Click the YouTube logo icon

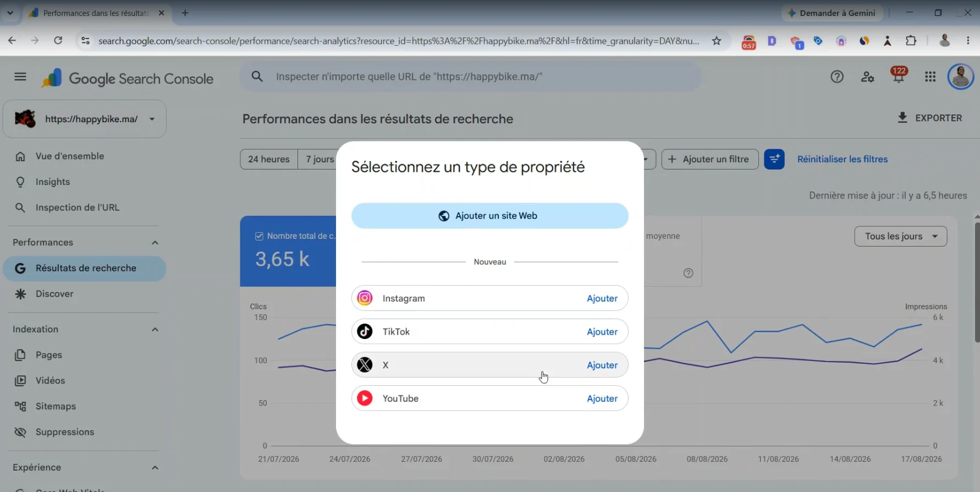pyautogui.click(x=365, y=398)
